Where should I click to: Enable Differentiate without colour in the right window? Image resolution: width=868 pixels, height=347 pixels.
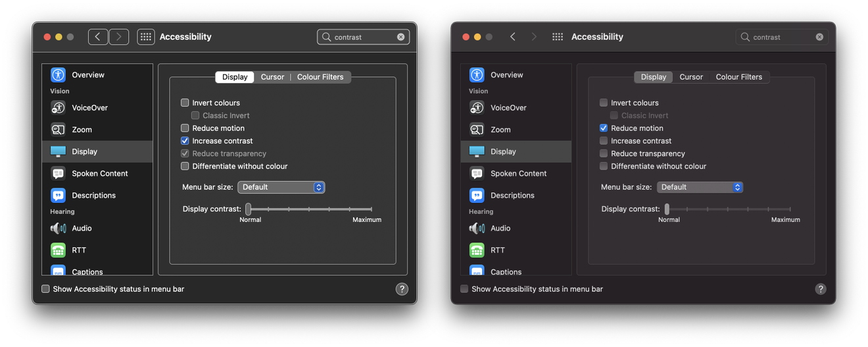(x=604, y=167)
